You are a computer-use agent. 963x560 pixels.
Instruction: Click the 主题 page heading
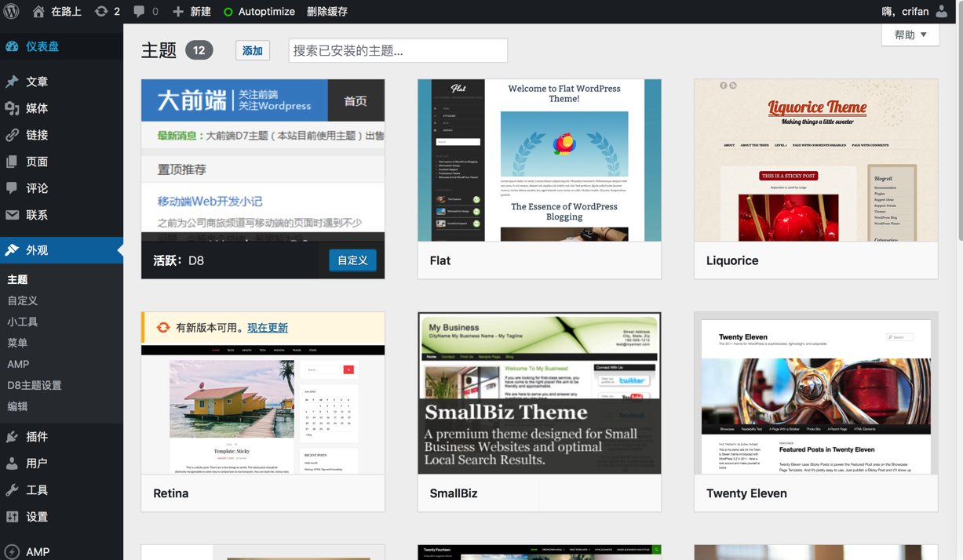[159, 50]
